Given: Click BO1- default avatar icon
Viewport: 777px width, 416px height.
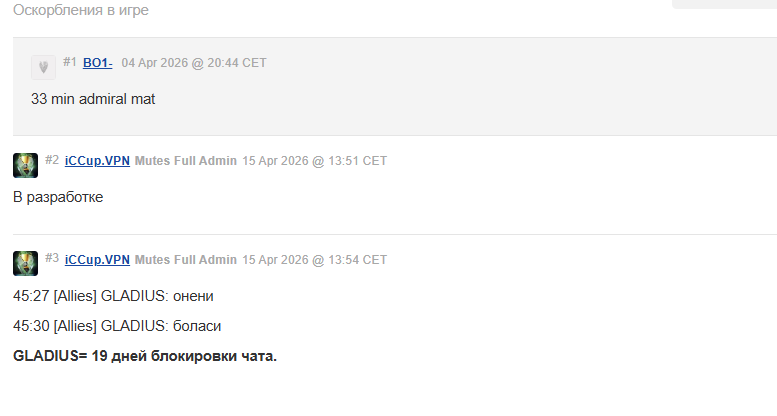Looking at the screenshot, I should click(43, 67).
